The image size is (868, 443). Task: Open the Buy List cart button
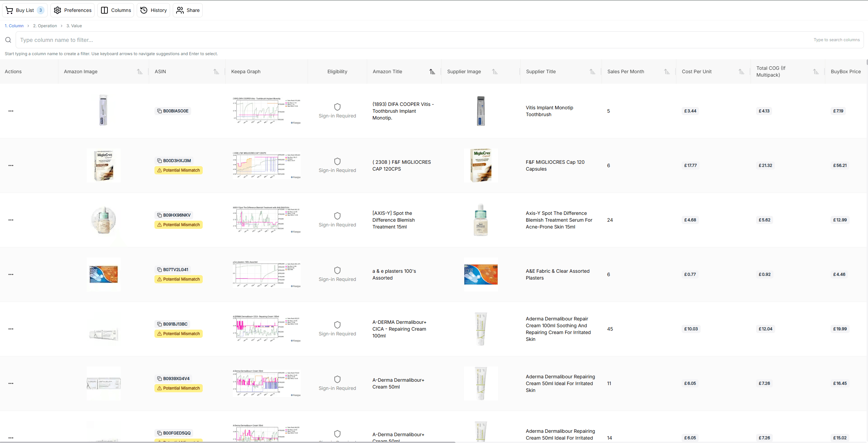click(x=25, y=10)
